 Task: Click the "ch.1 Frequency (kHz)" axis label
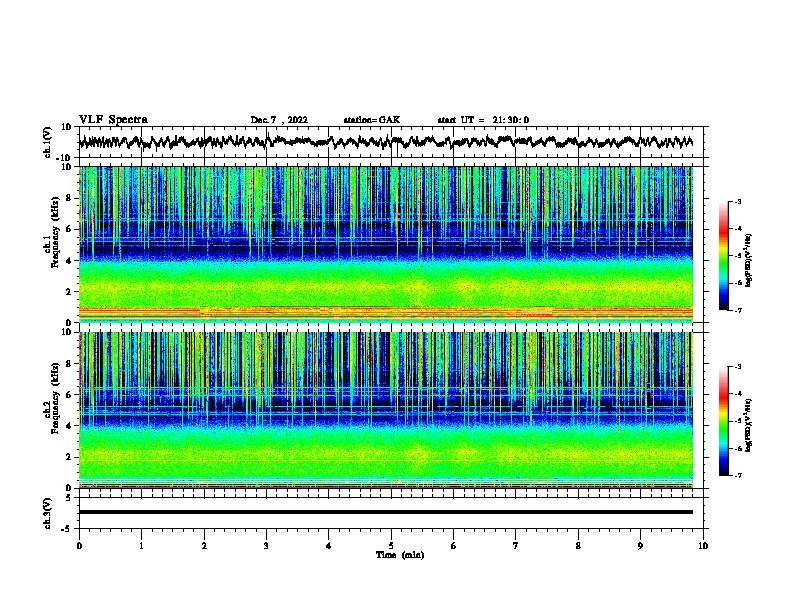coord(51,232)
